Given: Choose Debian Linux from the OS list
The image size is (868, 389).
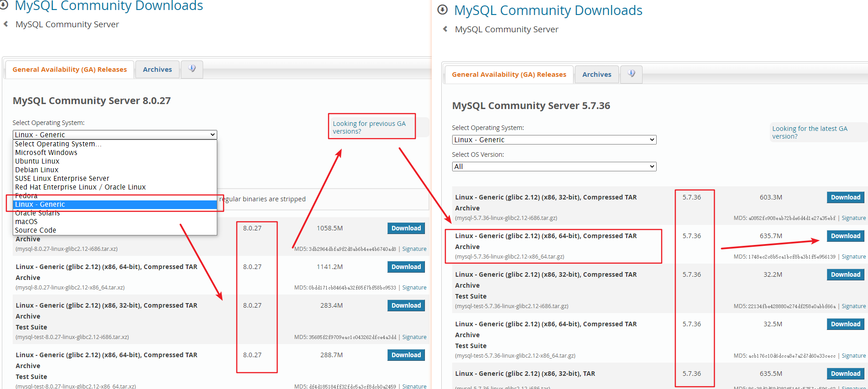Looking at the screenshot, I should 115,170.
